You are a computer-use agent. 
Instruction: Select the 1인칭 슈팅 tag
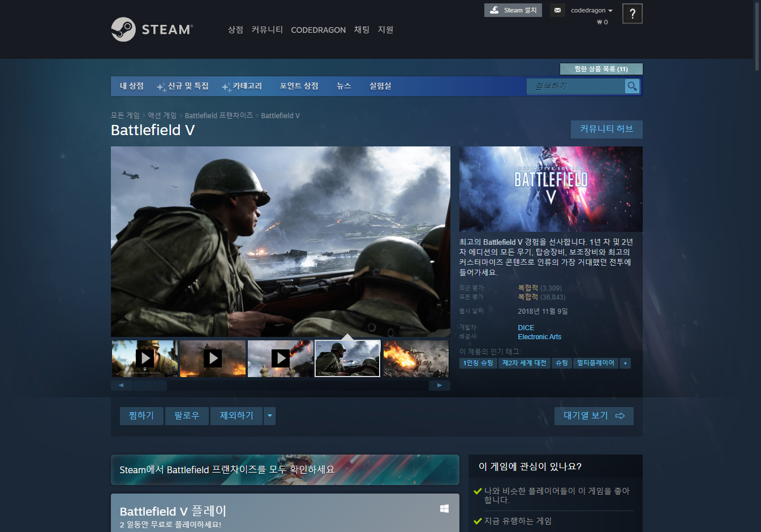pyautogui.click(x=478, y=363)
